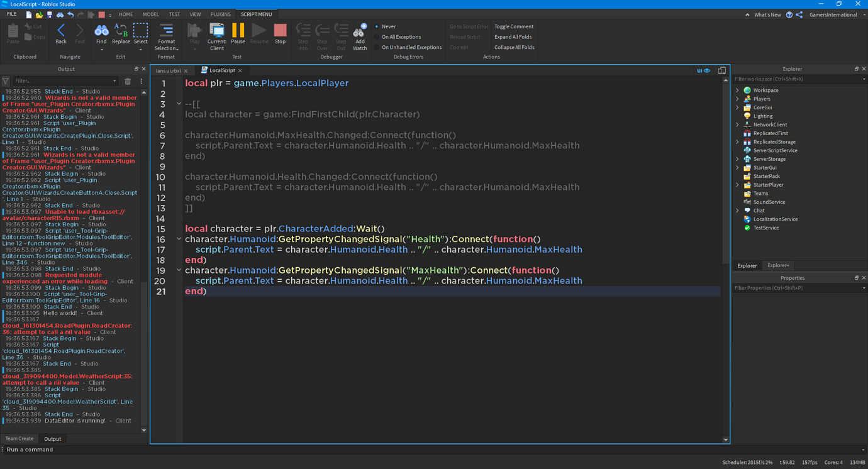Select the Never debug errors option
This screenshot has width=868, height=469.
coord(386,26)
